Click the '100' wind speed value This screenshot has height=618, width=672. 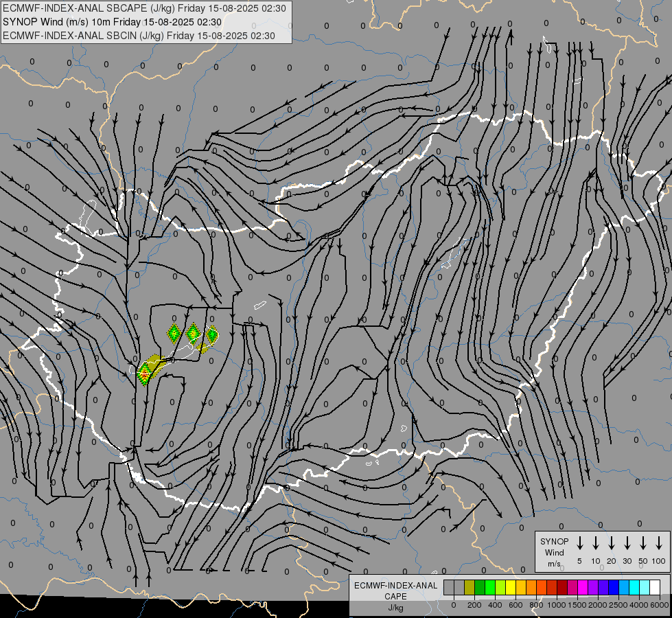coord(659,561)
